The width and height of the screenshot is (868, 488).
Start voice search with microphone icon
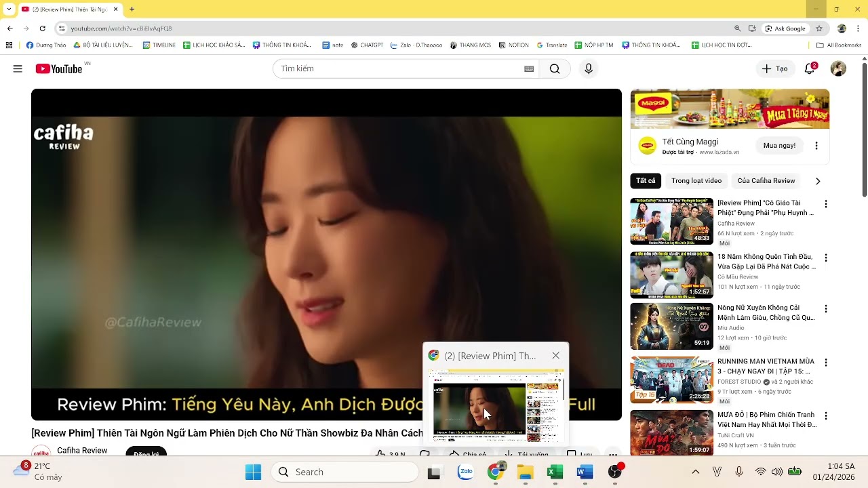[x=588, y=68]
